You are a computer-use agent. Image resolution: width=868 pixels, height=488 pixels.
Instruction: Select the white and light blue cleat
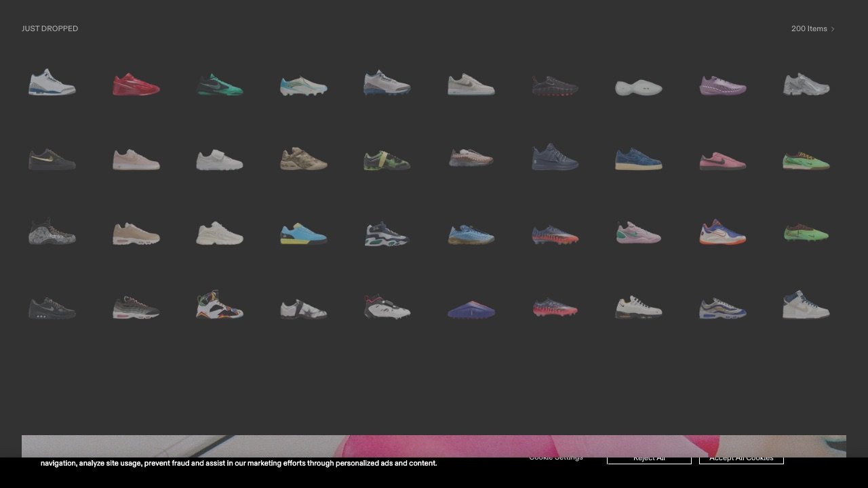pyautogui.click(x=303, y=85)
